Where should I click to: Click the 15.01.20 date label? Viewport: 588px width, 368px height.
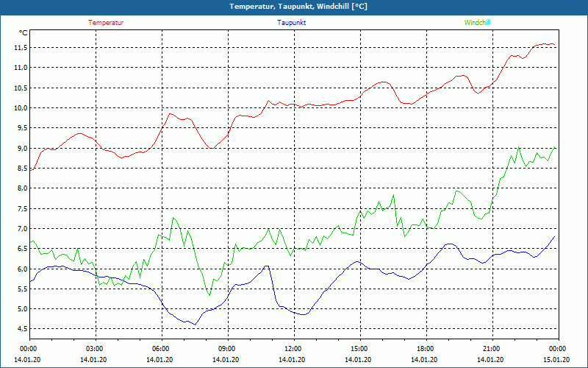point(557,360)
